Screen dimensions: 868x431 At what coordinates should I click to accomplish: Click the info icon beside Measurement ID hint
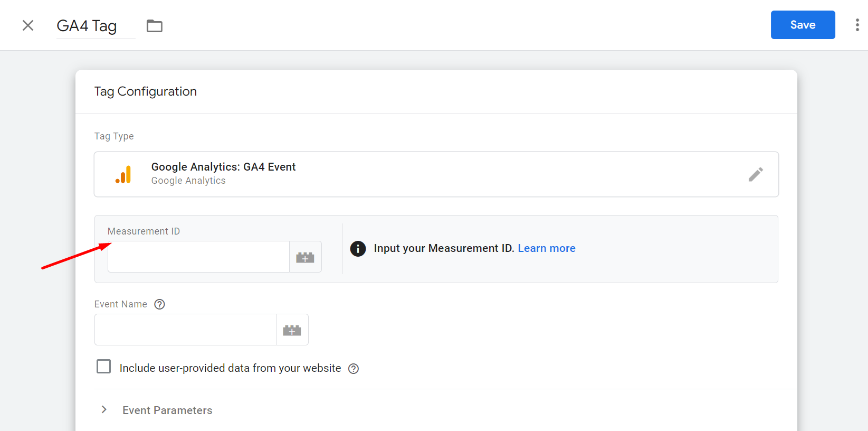[358, 248]
